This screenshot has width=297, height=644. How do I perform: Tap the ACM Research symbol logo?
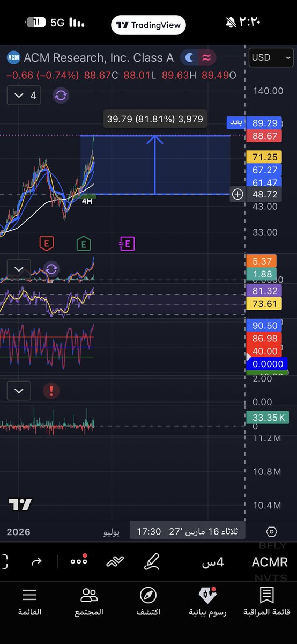pyautogui.click(x=13, y=57)
